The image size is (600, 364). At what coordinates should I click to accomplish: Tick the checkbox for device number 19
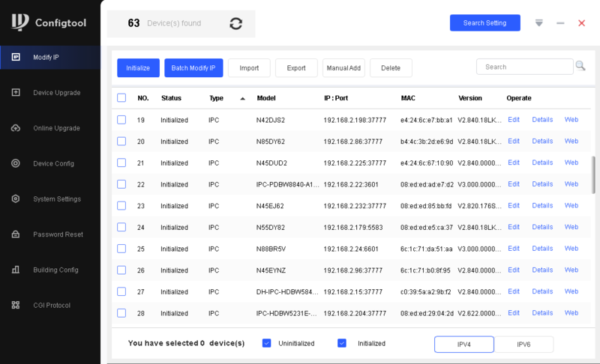(121, 120)
